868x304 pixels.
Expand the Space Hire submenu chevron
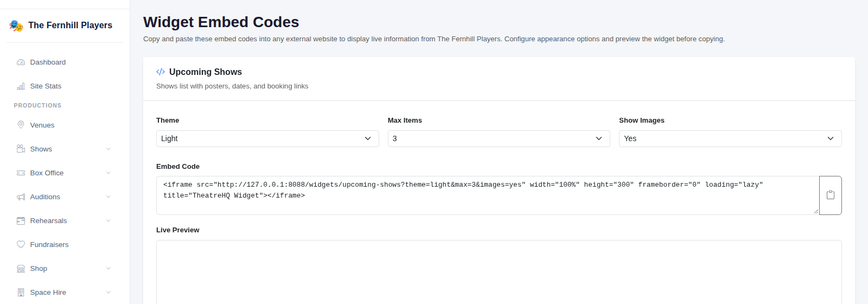pyautogui.click(x=108, y=292)
